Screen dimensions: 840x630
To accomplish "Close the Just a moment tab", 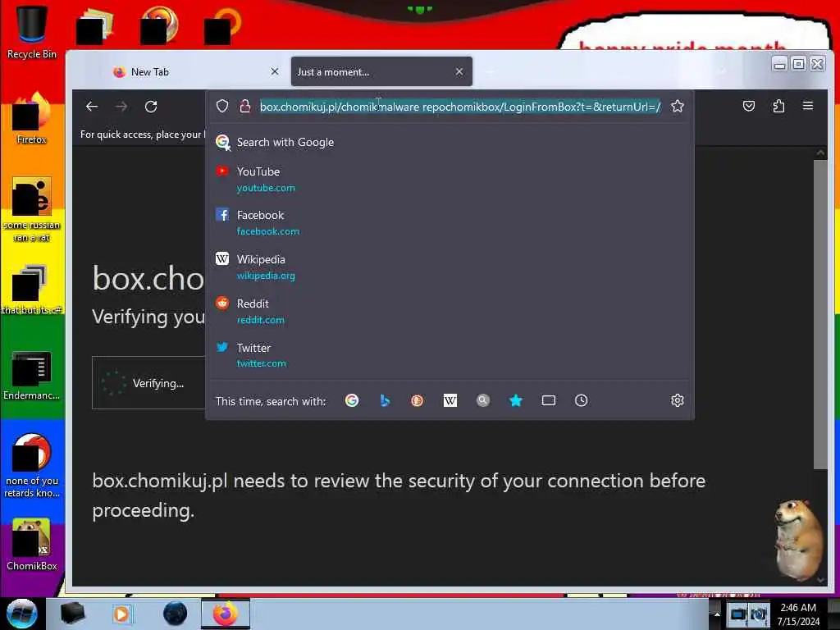I will (x=459, y=71).
